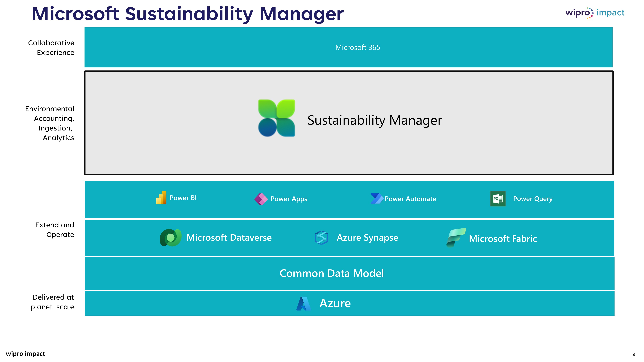This screenshot has height=362, width=644.
Task: Click the Power Automate arrow icon
Action: tap(377, 198)
